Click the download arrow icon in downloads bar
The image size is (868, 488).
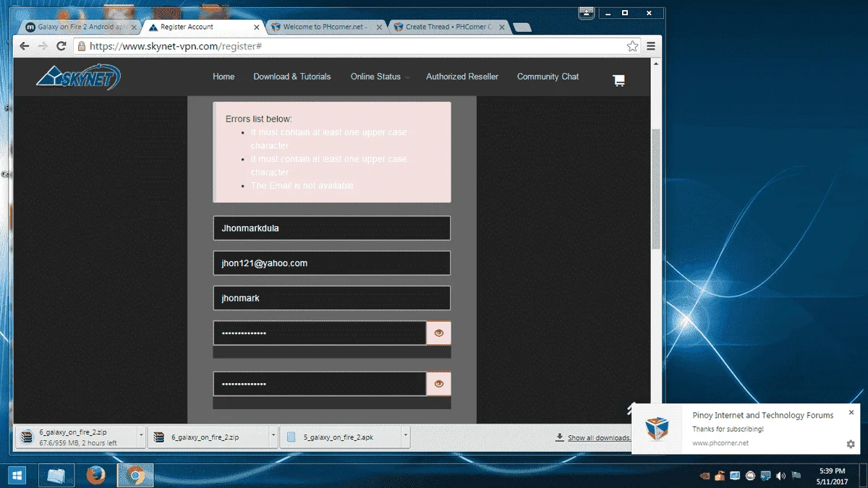click(560, 437)
